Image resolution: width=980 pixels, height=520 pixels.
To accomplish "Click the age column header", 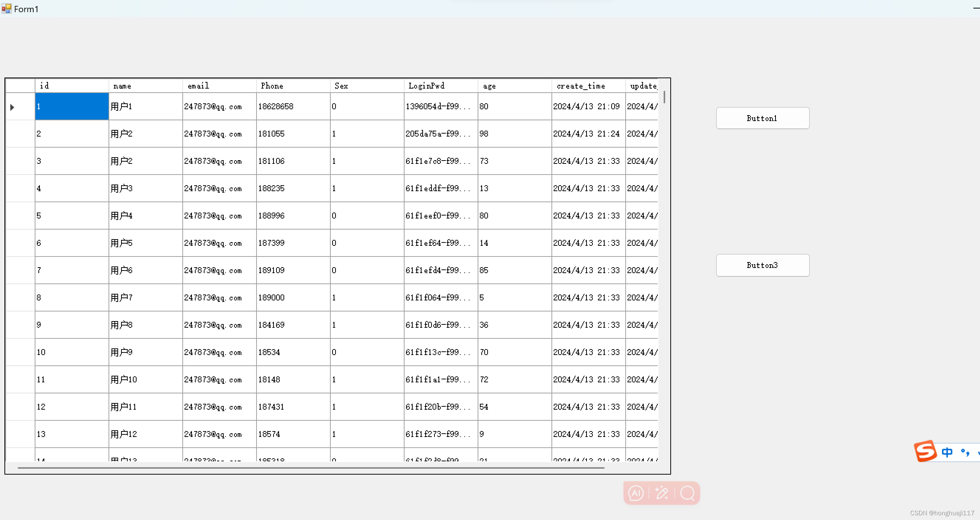I will [513, 86].
